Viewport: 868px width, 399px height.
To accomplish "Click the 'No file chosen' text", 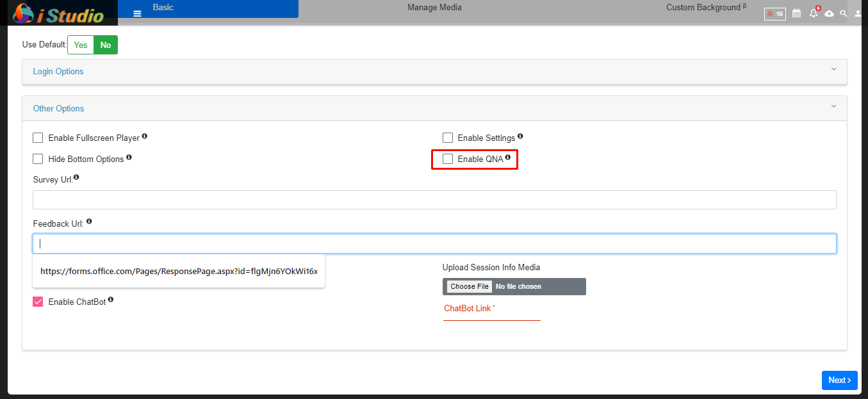I will pyautogui.click(x=518, y=286).
